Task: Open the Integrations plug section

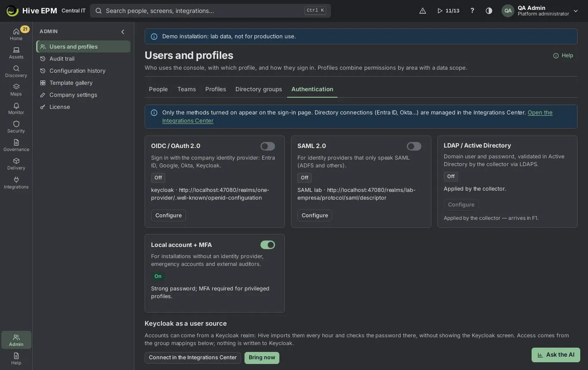Action: coord(16,183)
